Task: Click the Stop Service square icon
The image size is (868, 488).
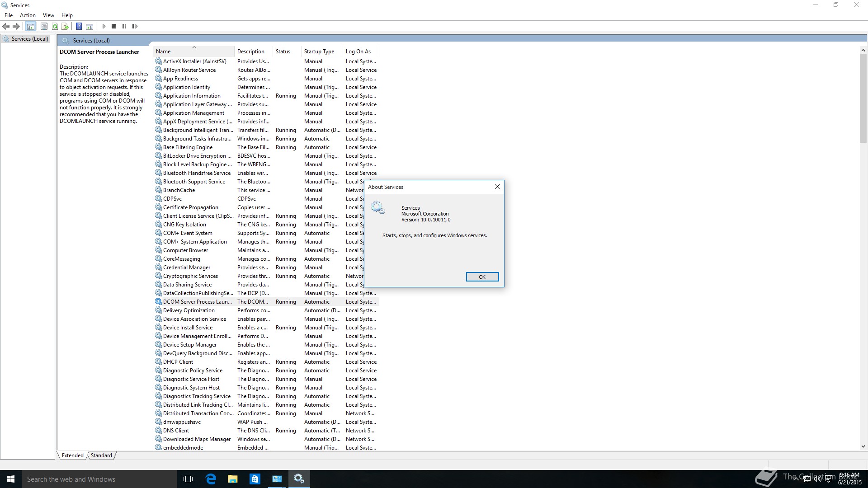Action: 114,26
